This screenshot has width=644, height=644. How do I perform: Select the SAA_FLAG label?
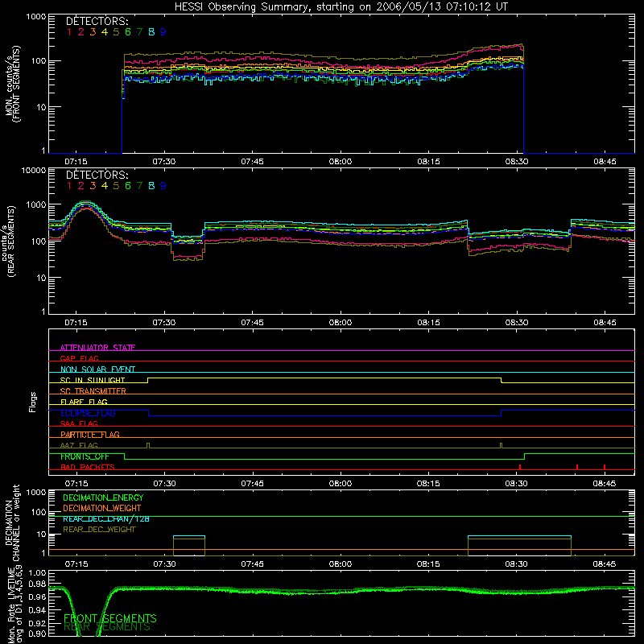coord(79,423)
